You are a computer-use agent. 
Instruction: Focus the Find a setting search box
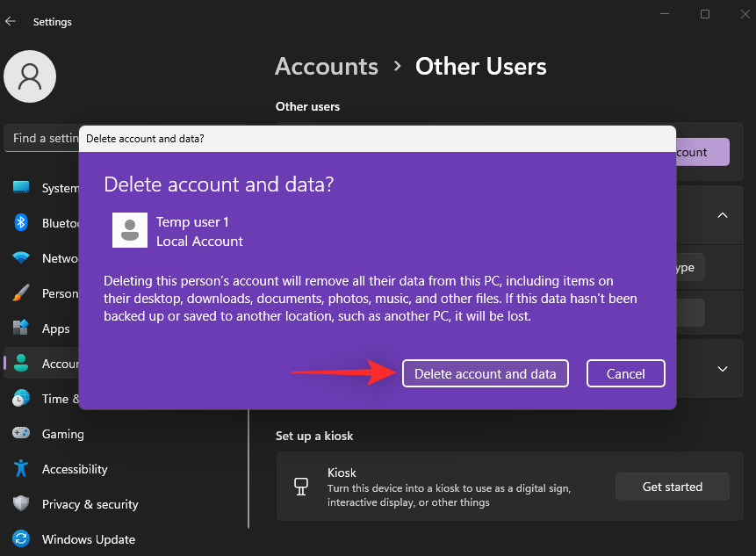coord(41,139)
